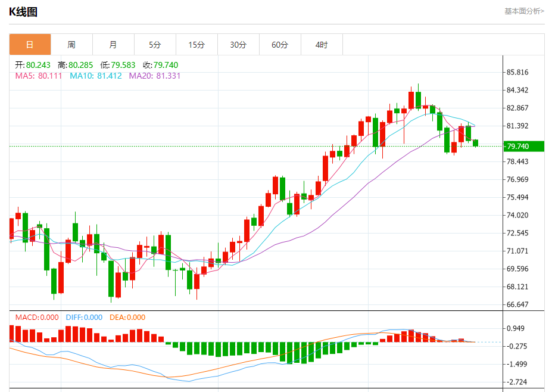Click the 0.949 MACD axis label
Screen dimensions: 552x392
(516, 328)
